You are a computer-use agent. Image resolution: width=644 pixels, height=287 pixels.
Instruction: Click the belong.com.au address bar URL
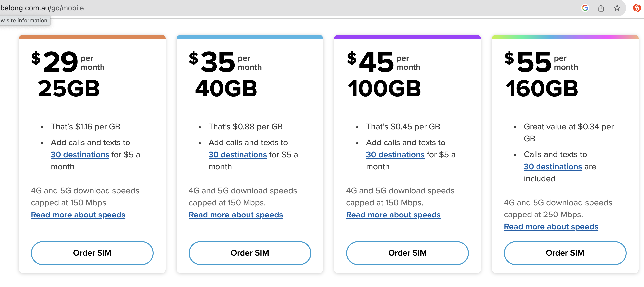(x=42, y=8)
